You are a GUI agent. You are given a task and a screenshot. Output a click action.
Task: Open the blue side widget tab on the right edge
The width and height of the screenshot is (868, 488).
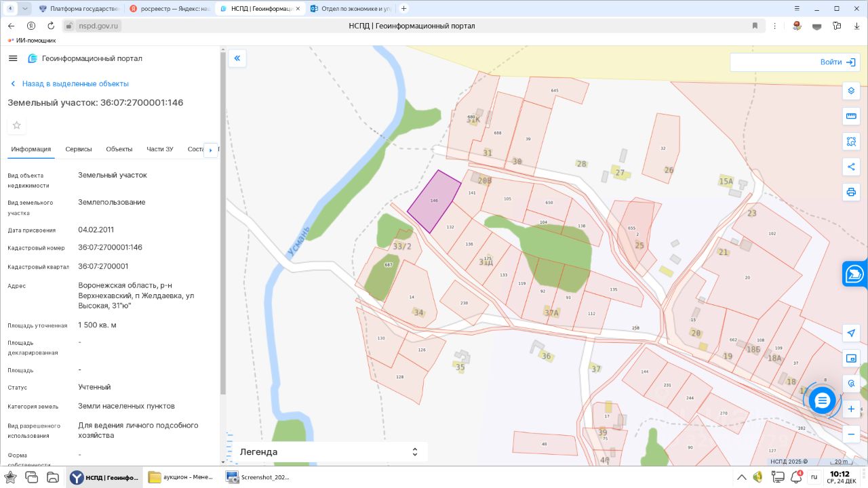click(x=855, y=274)
